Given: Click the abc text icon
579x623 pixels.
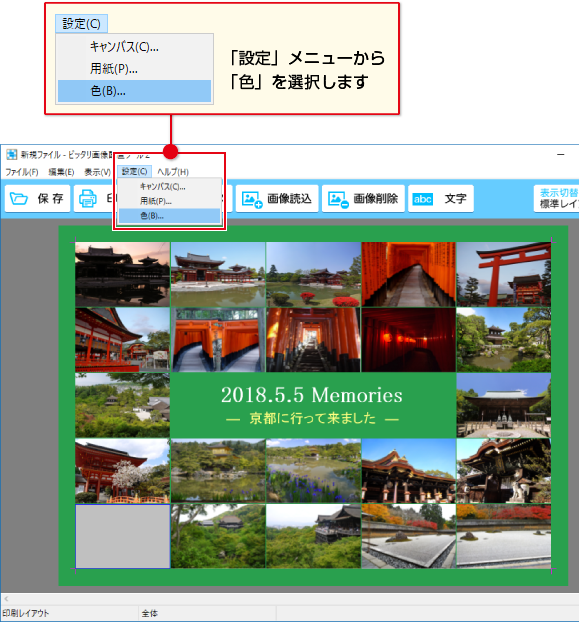Looking at the screenshot, I should (422, 199).
